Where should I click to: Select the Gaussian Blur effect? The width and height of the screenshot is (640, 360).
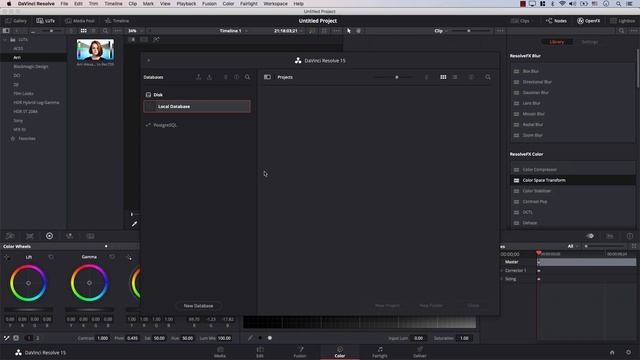[573, 93]
